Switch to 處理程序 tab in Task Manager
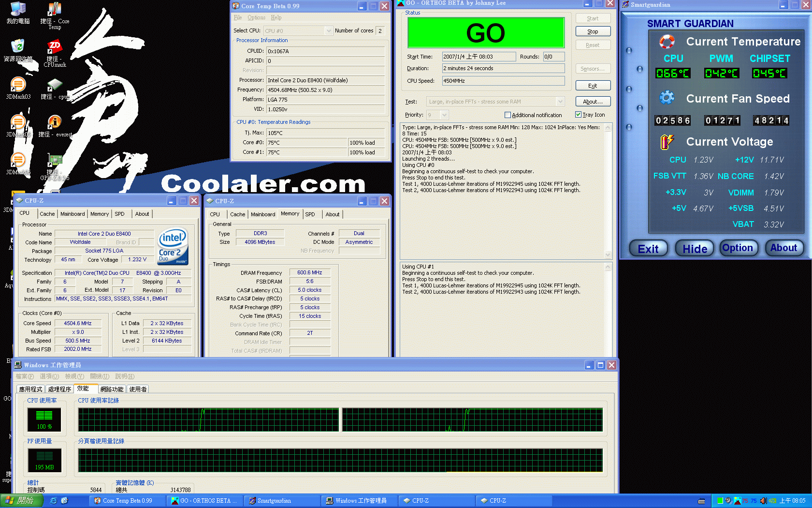Image resolution: width=812 pixels, height=508 pixels. coord(59,389)
